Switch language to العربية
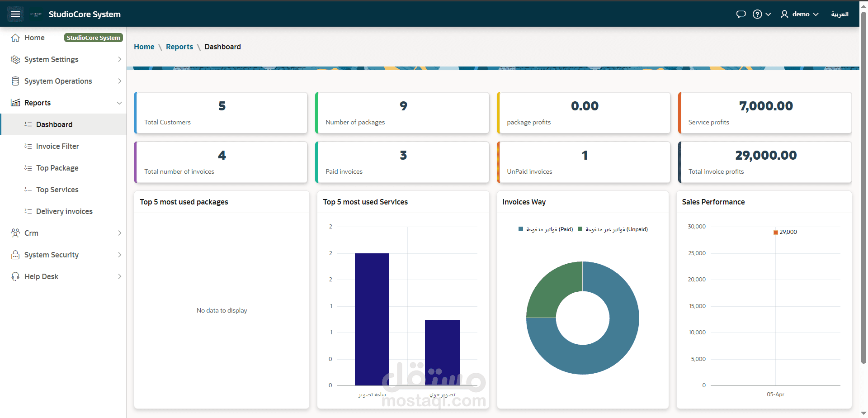Viewport: 868px width, 418px height. tap(840, 14)
